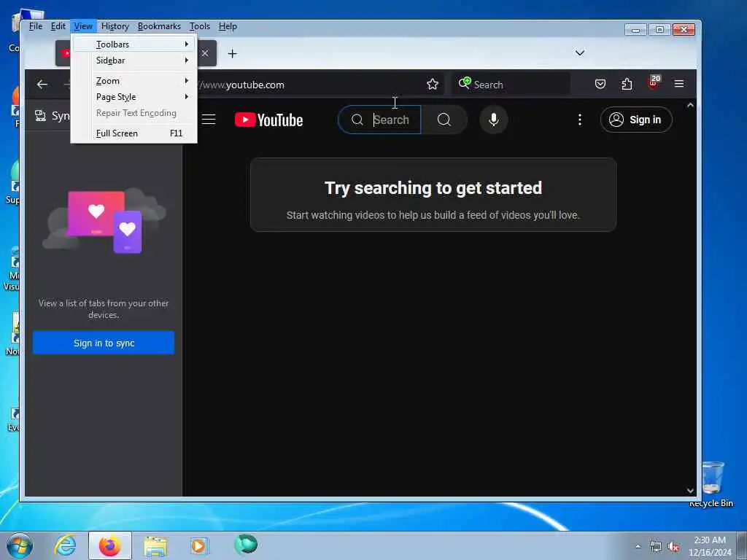Image resolution: width=747 pixels, height=560 pixels.
Task: Open Windows Explorer from taskbar
Action: 155,545
